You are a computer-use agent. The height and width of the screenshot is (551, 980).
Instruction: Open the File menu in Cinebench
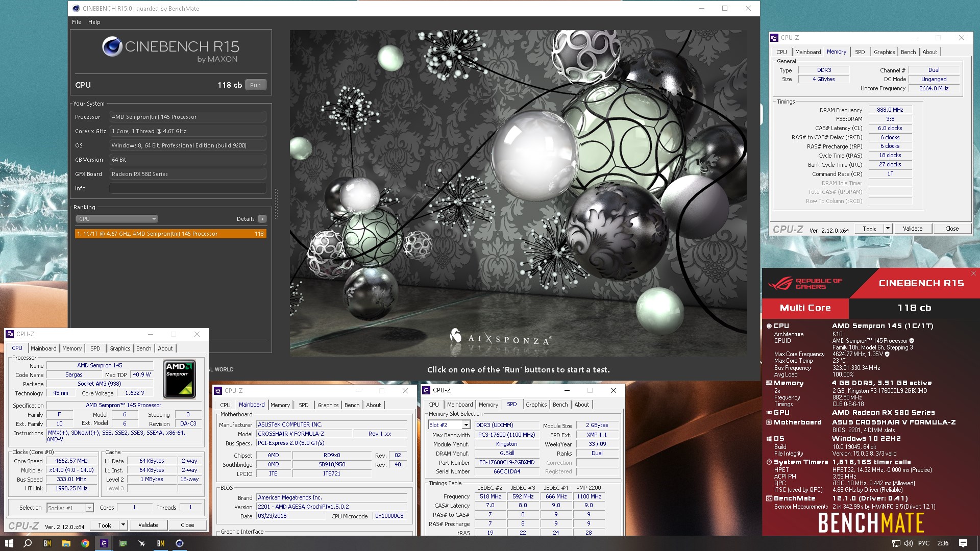pos(77,22)
